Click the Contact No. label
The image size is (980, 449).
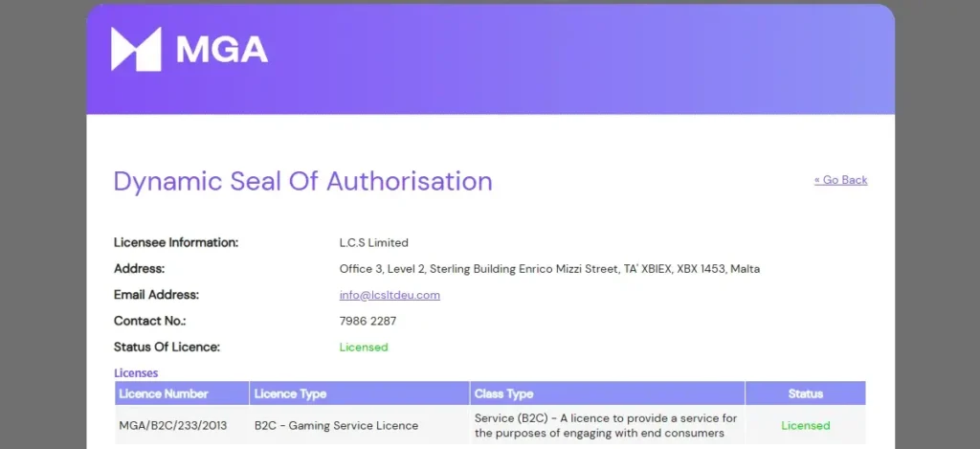coord(150,321)
